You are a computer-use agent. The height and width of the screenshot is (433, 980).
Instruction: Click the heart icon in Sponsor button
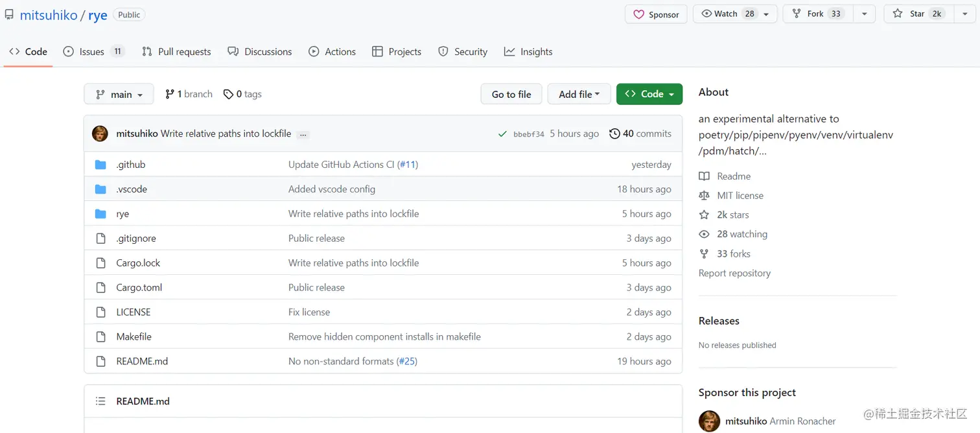click(638, 14)
